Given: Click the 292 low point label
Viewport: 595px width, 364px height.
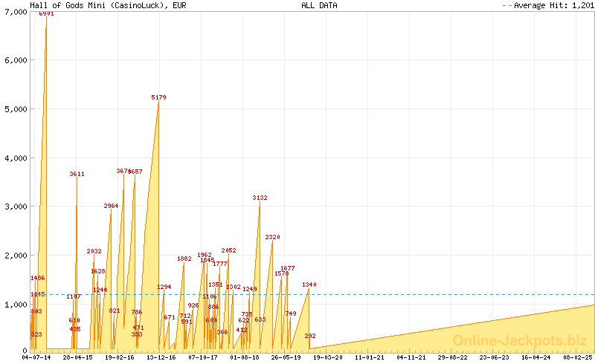Looking at the screenshot, I should click(x=310, y=336).
